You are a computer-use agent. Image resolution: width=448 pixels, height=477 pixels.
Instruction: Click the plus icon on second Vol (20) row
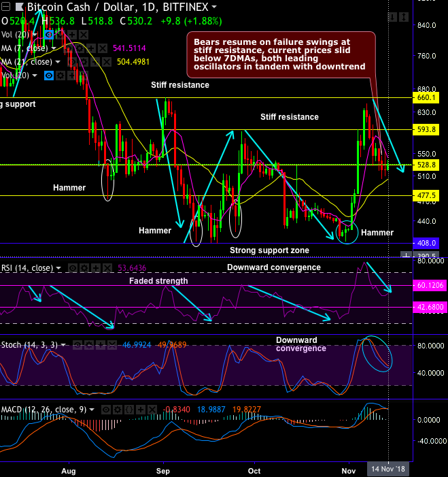(72, 76)
